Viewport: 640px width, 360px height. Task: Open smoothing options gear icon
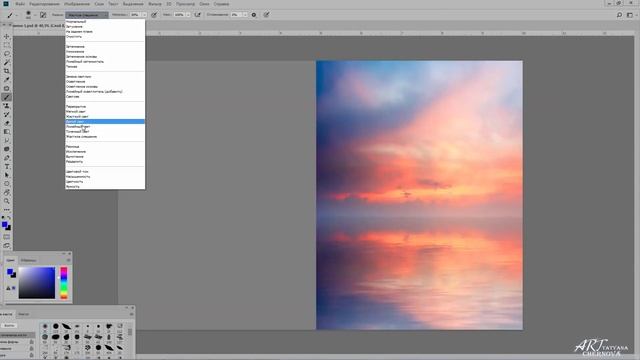point(253,15)
